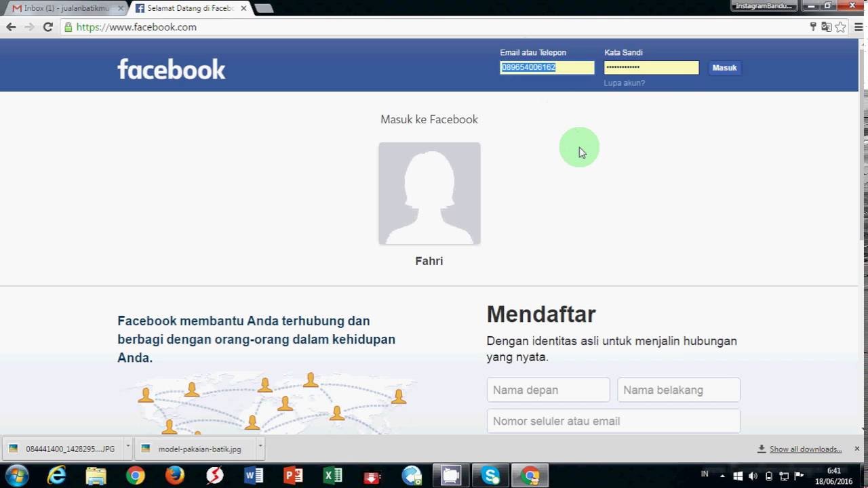The height and width of the screenshot is (488, 868).
Task: Open File Explorer from taskbar
Action: [x=96, y=476]
